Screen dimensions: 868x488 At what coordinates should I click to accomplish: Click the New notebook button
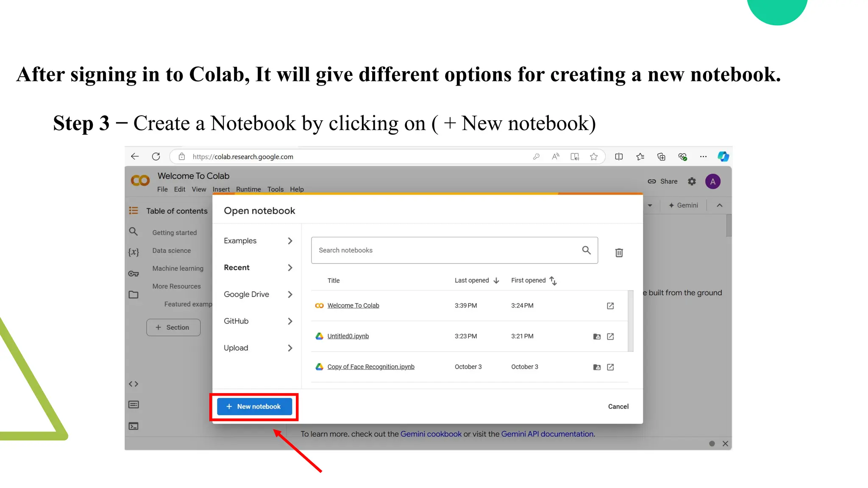tap(254, 407)
